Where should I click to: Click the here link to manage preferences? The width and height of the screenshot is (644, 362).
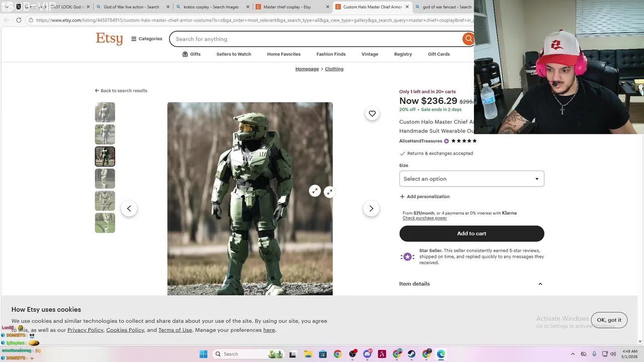pyautogui.click(x=269, y=330)
